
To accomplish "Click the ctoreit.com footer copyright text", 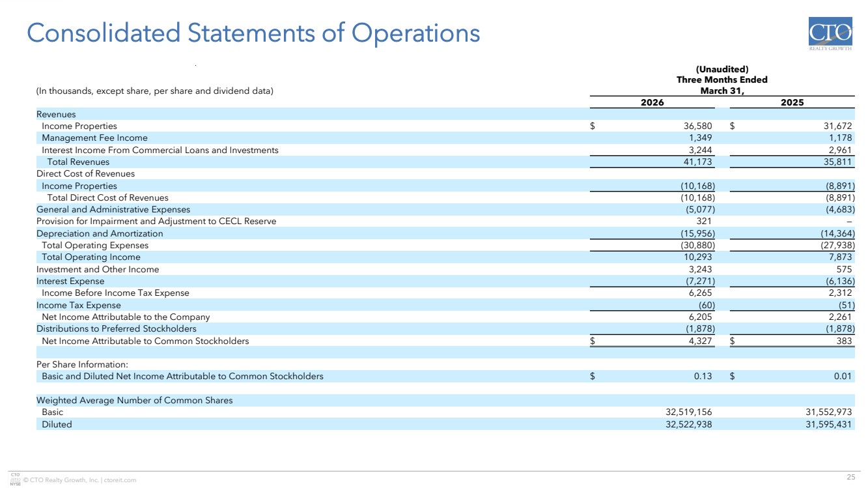I will point(79,480).
